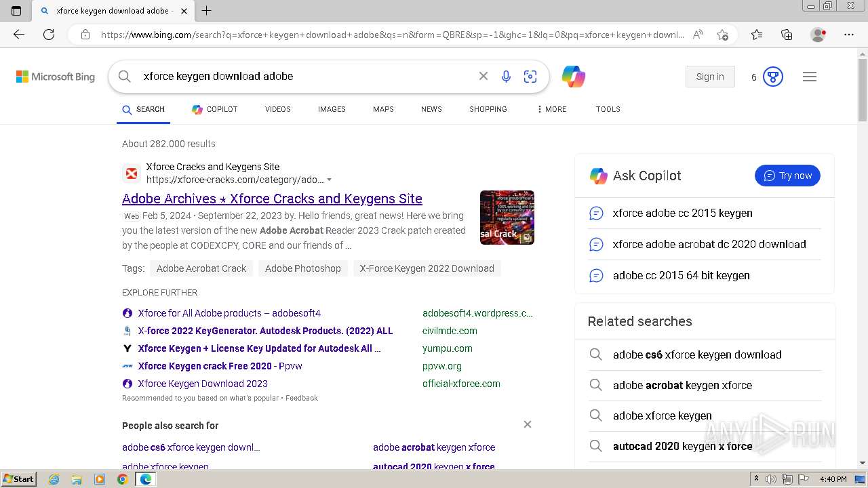View site information lock icon
The image size is (868, 488).
pyautogui.click(x=85, y=35)
